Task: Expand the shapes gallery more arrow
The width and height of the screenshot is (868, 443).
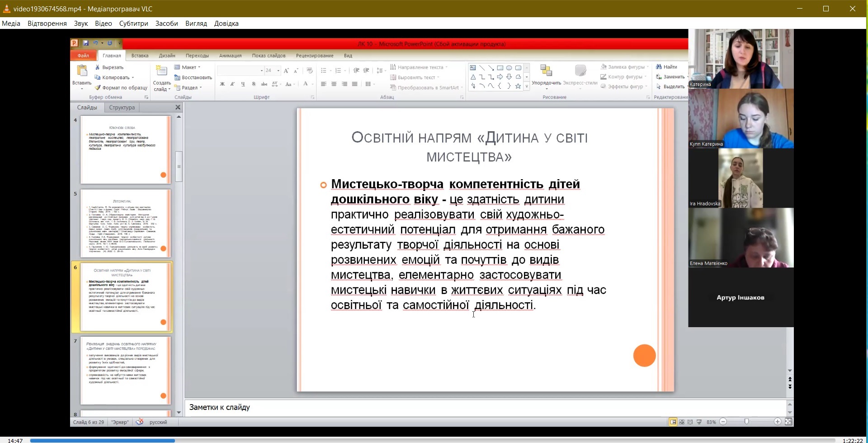Action: tap(527, 86)
